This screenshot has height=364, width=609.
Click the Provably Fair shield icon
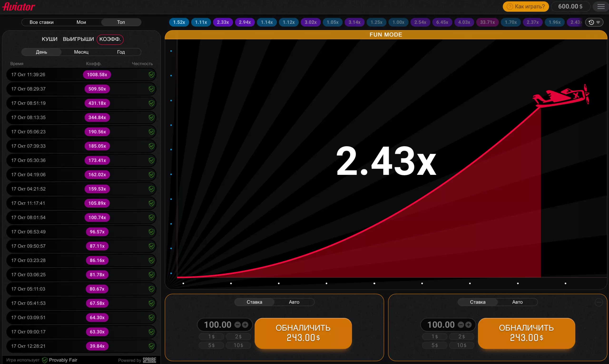[x=45, y=360]
